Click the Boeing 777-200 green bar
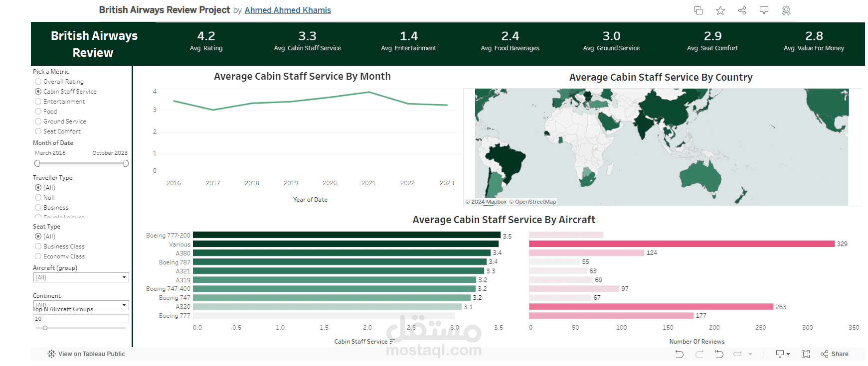 [x=347, y=235]
